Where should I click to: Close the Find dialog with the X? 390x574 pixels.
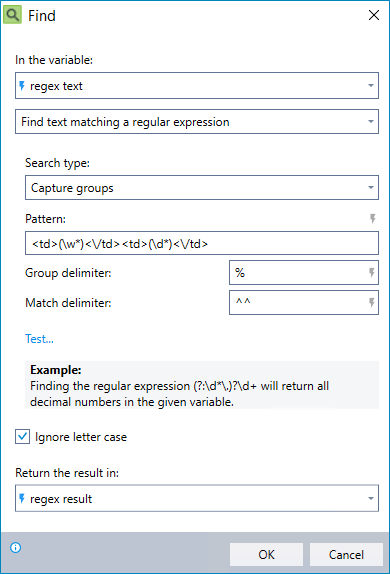click(374, 15)
